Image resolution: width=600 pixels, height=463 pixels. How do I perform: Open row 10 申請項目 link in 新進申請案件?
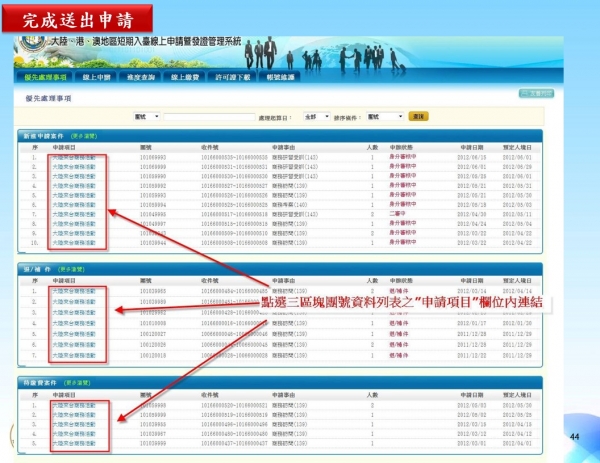(74, 243)
